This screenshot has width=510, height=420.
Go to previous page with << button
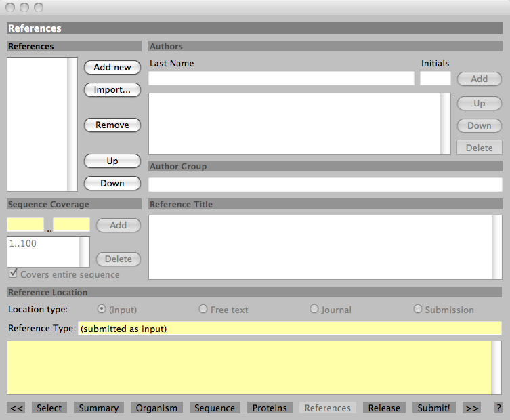tap(17, 408)
